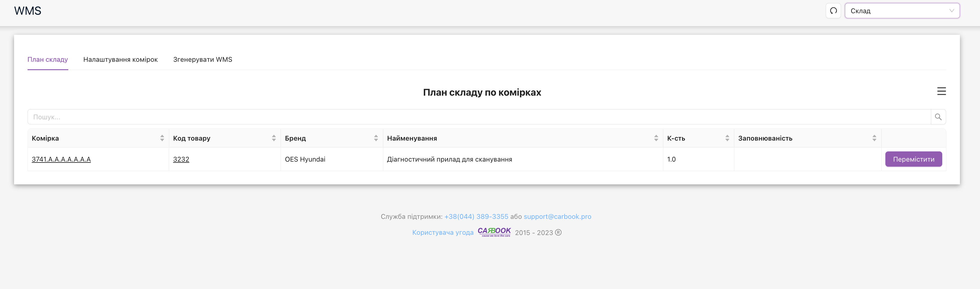Screen dimensions: 980x289
Task: Open product code link 3232
Action: pyautogui.click(x=181, y=159)
